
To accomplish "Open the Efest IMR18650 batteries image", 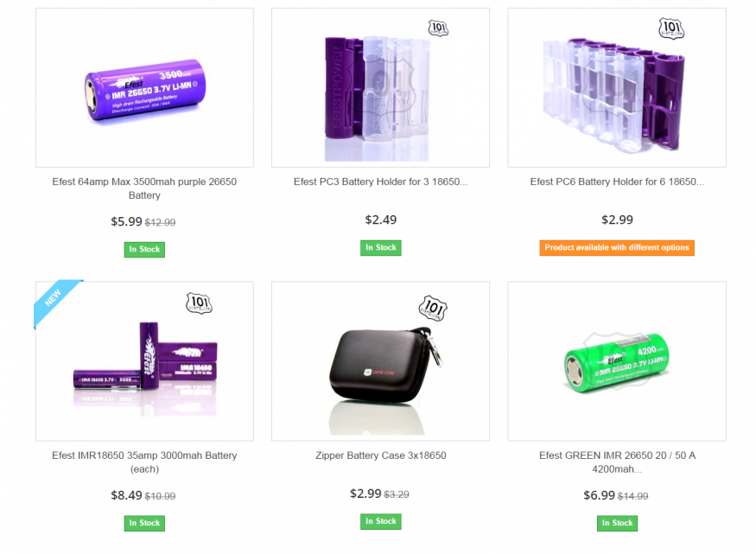I will point(144,361).
